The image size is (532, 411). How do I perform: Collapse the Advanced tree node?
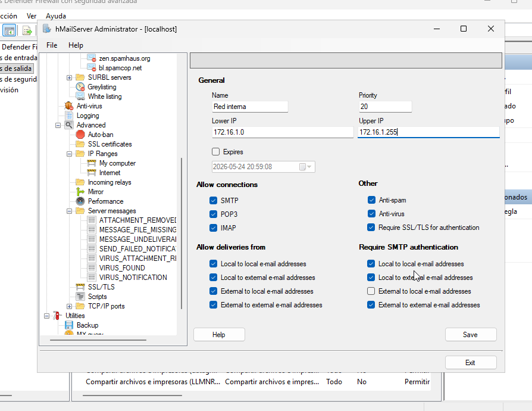[58, 125]
